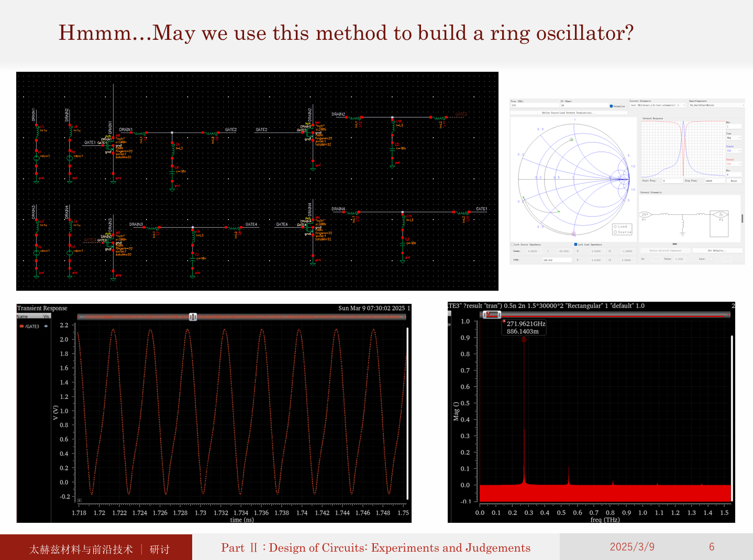Click the transient plot vertical scrollbar
Screen dimensions: 753x560
click(407, 414)
